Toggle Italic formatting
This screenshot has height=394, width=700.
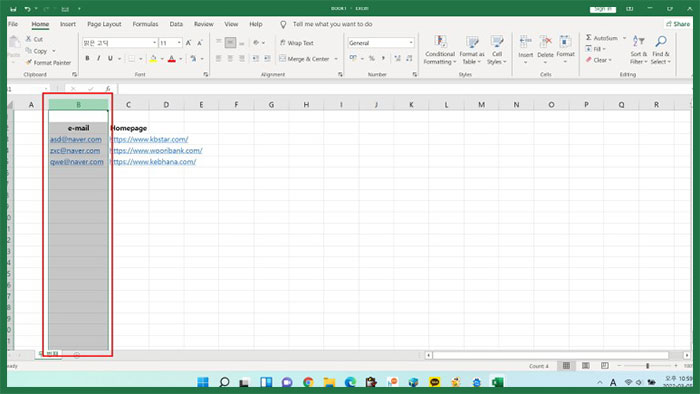coord(99,58)
